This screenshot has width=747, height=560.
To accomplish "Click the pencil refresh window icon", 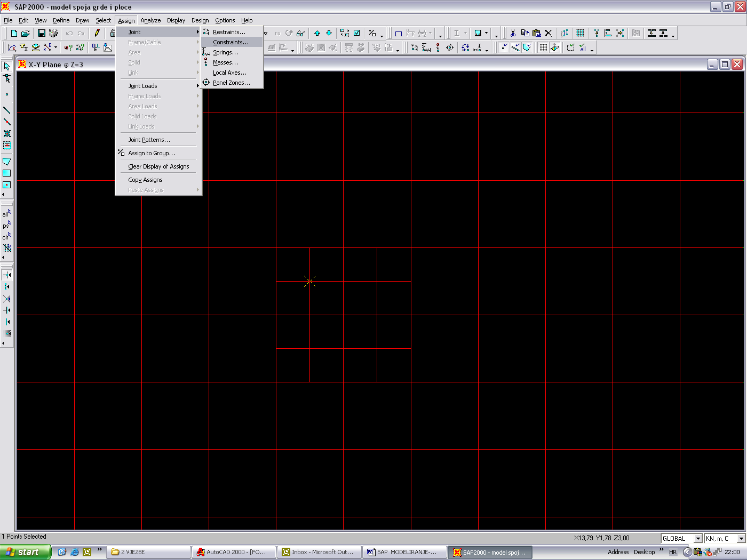I will [x=97, y=33].
